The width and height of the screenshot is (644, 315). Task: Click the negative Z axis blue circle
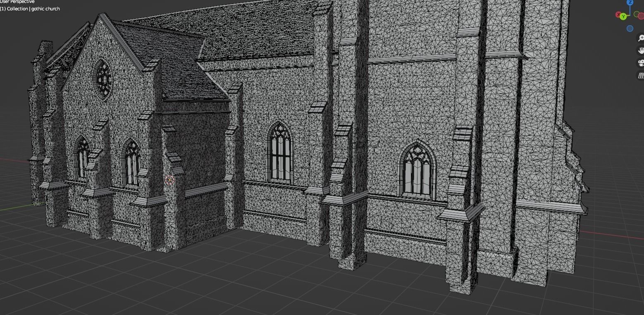(630, 29)
